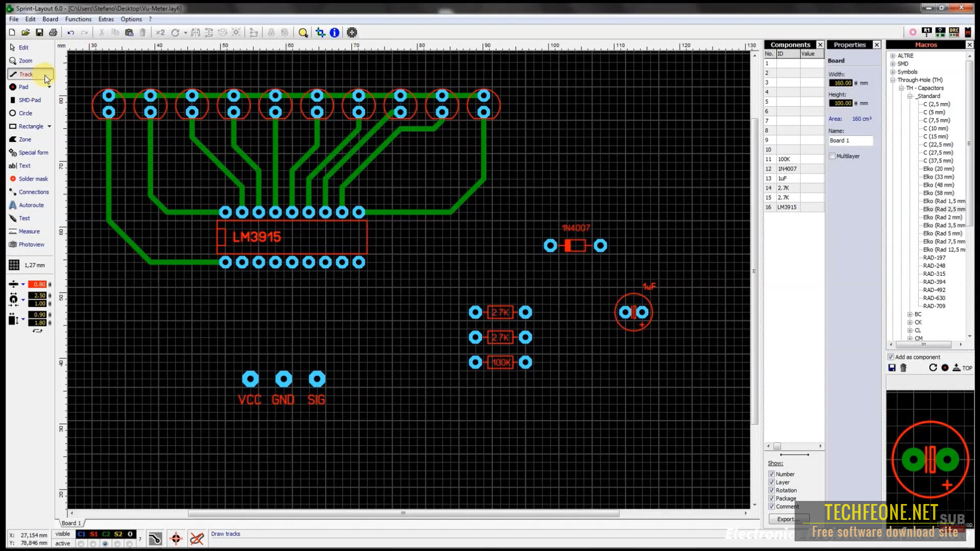Select the Special form tool

pos(33,153)
